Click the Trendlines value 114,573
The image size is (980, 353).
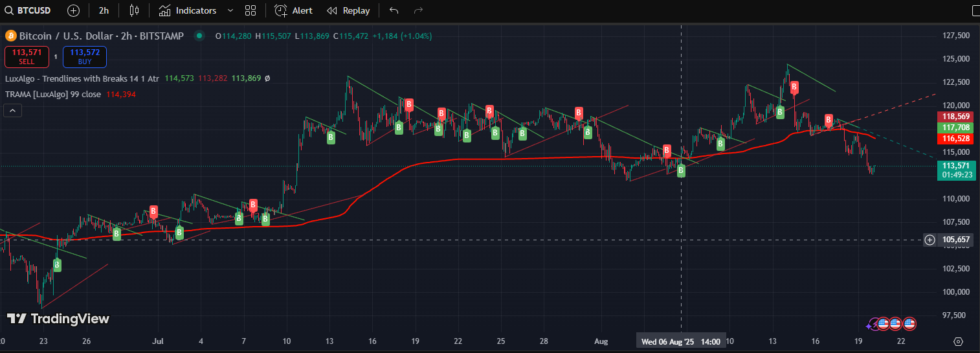tap(179, 78)
